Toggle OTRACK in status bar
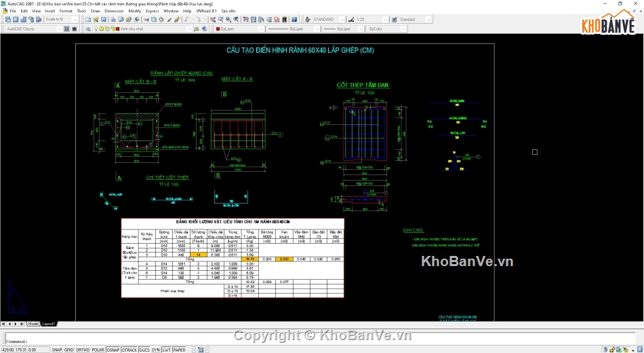Screen dimensions: 644x353 [129, 350]
